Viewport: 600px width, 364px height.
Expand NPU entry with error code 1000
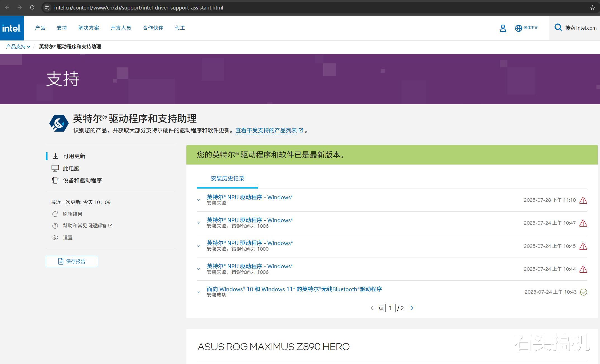tap(198, 246)
